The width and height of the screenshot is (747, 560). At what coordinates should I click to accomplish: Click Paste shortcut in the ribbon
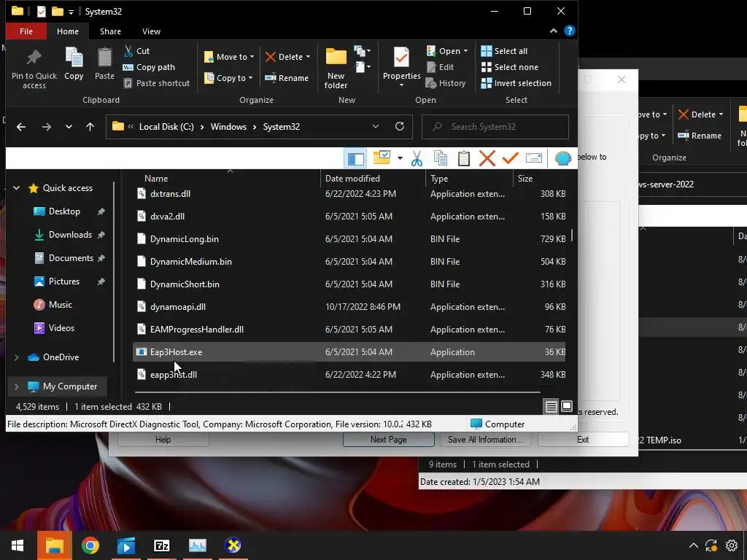pyautogui.click(x=157, y=83)
